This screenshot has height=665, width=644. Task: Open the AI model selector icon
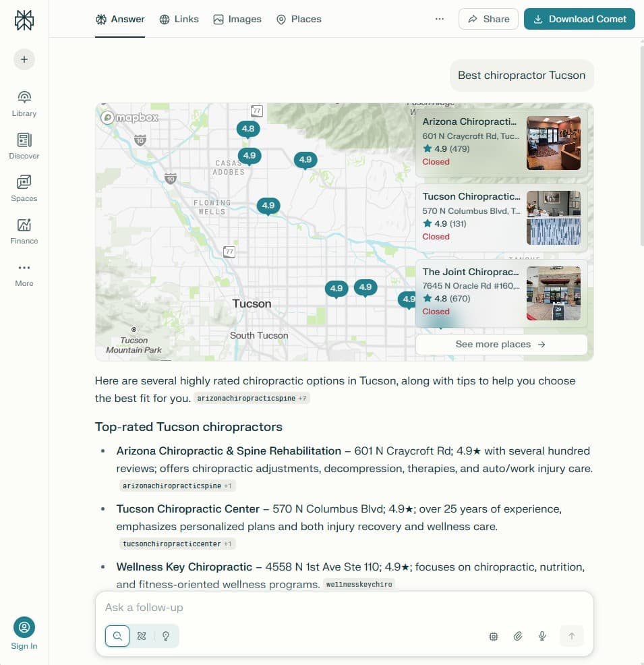(x=493, y=635)
